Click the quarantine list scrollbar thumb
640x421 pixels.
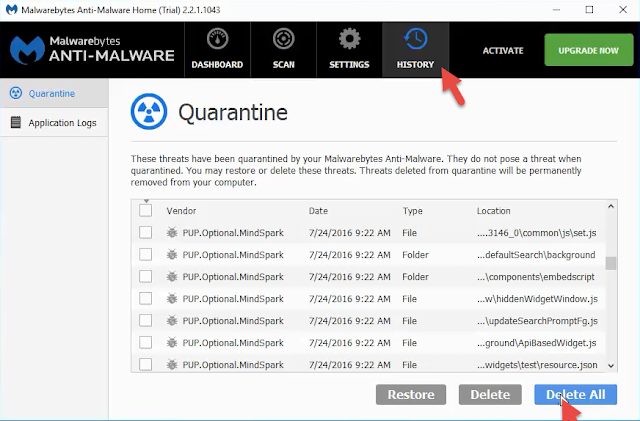(611, 263)
